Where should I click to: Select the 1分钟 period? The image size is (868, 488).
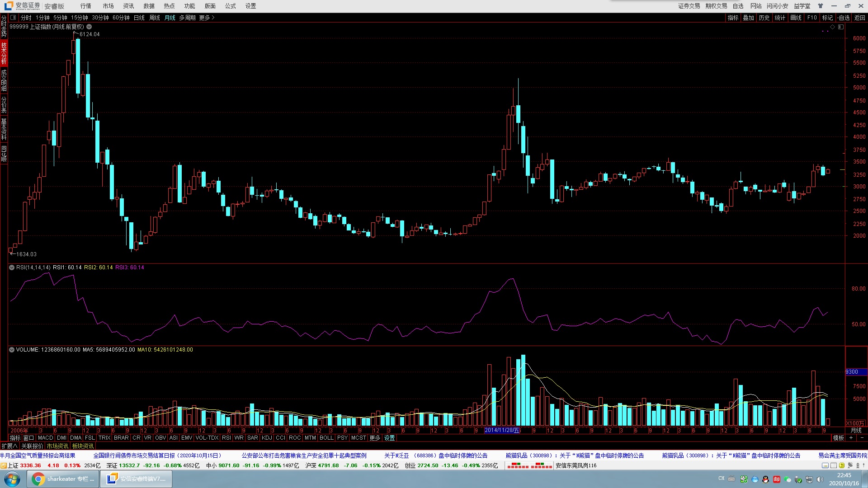point(42,18)
